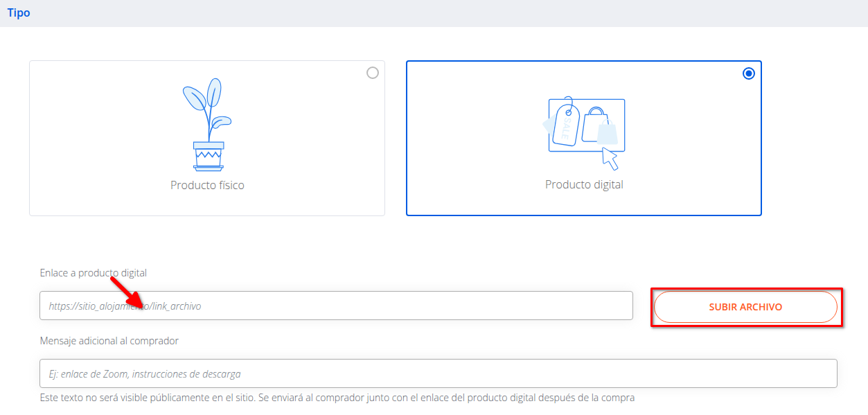
Task: Select the Producto digital radio button
Action: pyautogui.click(x=748, y=73)
